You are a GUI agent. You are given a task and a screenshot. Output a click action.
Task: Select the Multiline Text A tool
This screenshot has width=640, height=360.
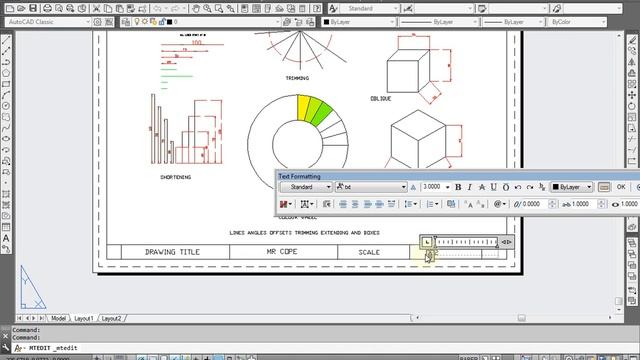[6, 238]
